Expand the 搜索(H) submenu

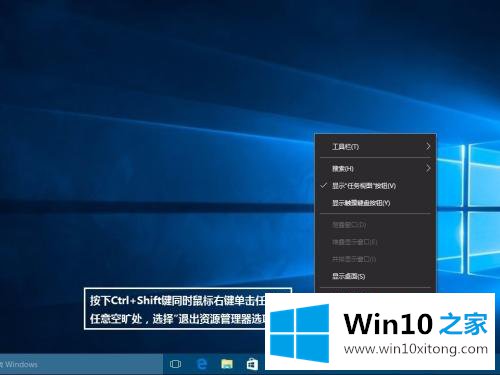click(x=376, y=169)
